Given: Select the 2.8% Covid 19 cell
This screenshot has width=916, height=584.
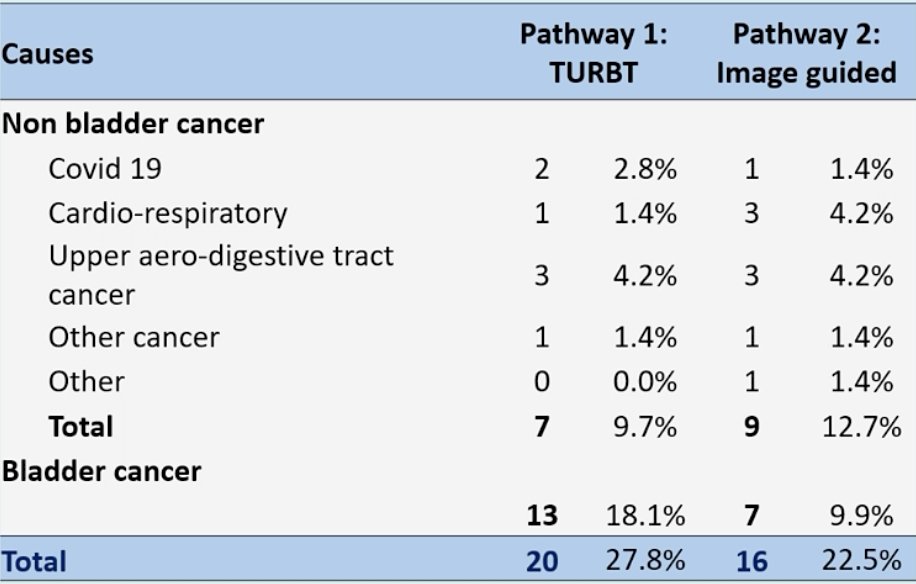Looking at the screenshot, I should coord(645,169).
